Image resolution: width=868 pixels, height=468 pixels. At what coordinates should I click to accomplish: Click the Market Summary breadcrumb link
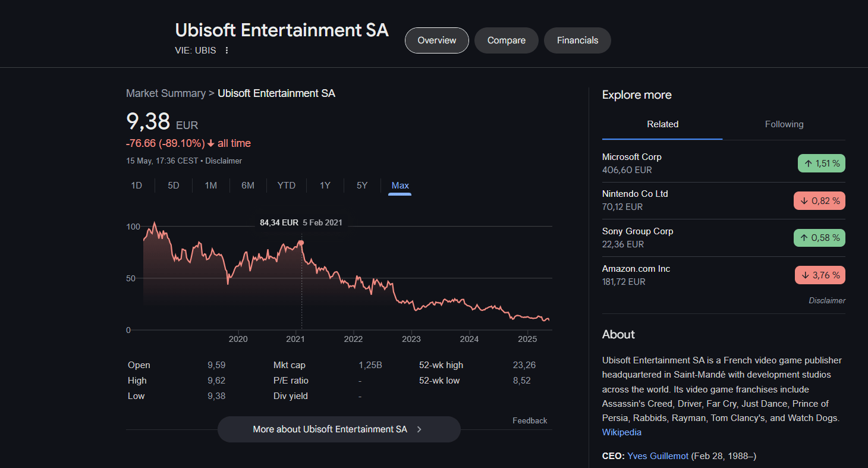[165, 93]
